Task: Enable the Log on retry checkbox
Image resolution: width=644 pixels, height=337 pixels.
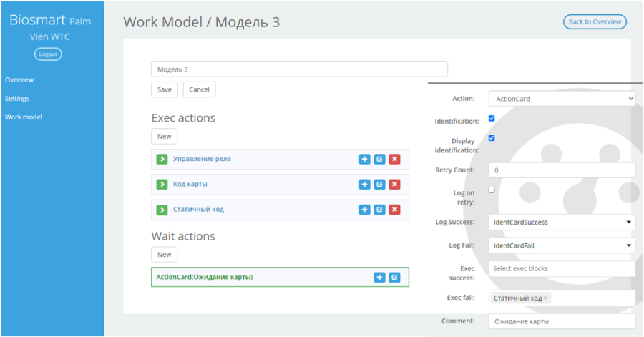Action: click(492, 190)
